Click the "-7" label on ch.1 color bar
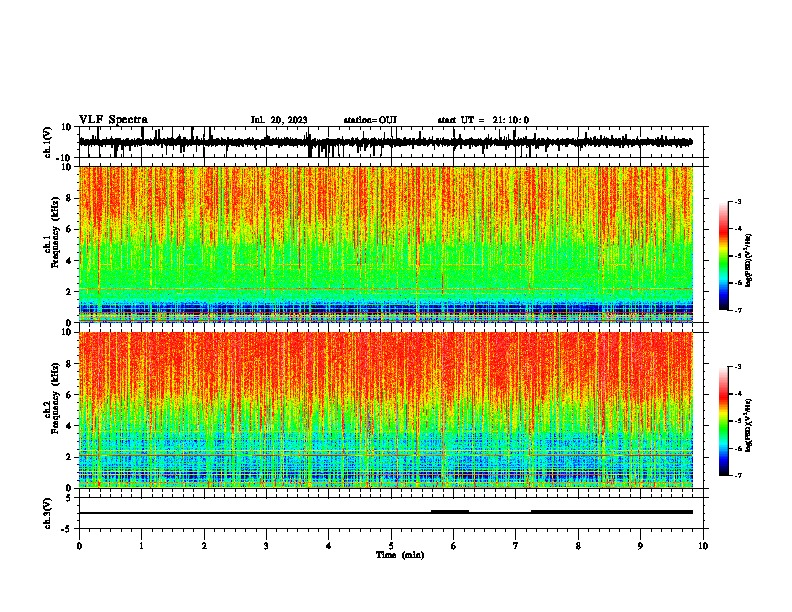The height and width of the screenshot is (612, 792). 738,310
